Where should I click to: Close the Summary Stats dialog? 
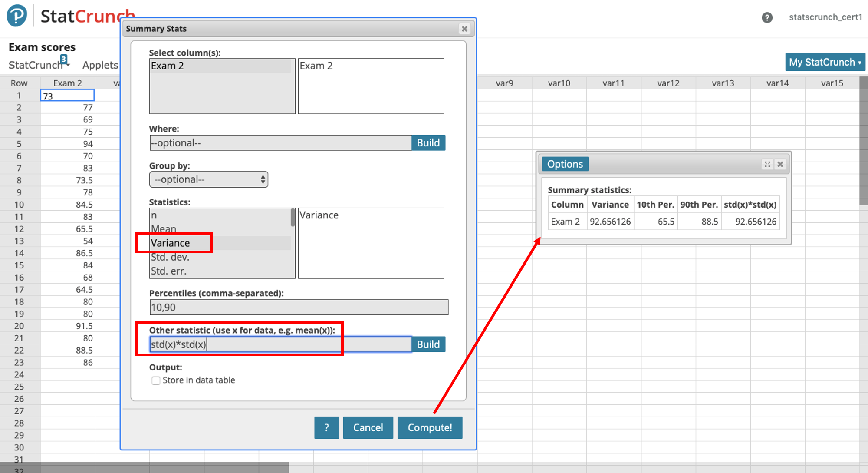pyautogui.click(x=464, y=29)
